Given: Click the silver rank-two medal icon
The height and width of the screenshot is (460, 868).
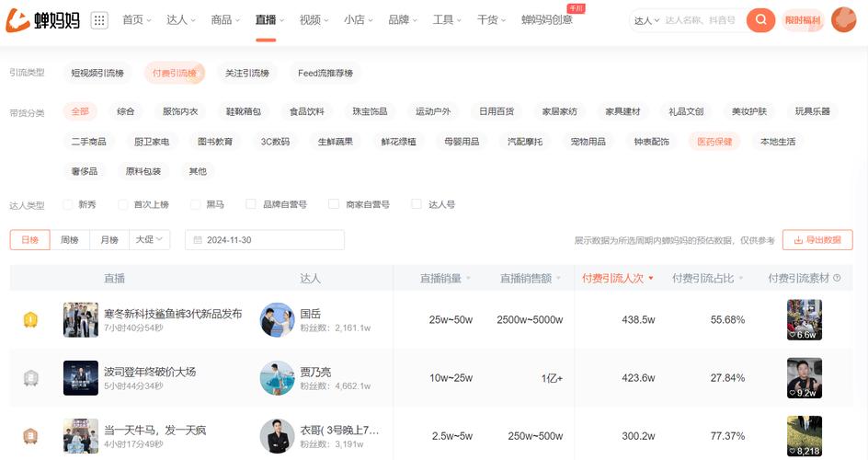Looking at the screenshot, I should (x=30, y=378).
